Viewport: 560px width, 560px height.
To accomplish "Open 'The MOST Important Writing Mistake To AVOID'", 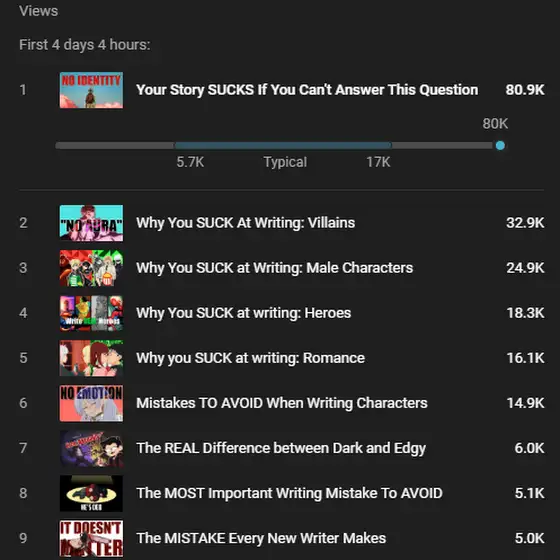I will coord(289,493).
